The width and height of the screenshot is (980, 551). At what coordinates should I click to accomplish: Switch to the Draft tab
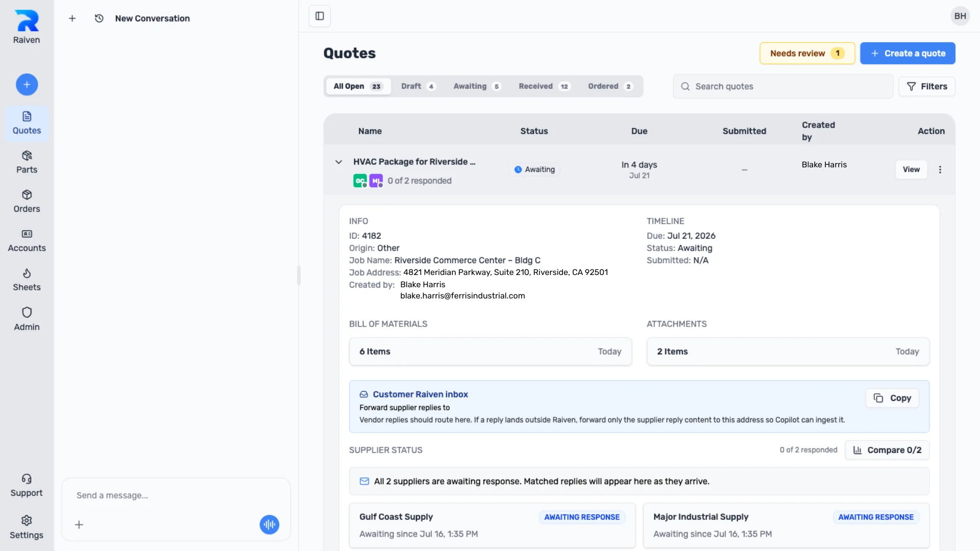(x=418, y=86)
